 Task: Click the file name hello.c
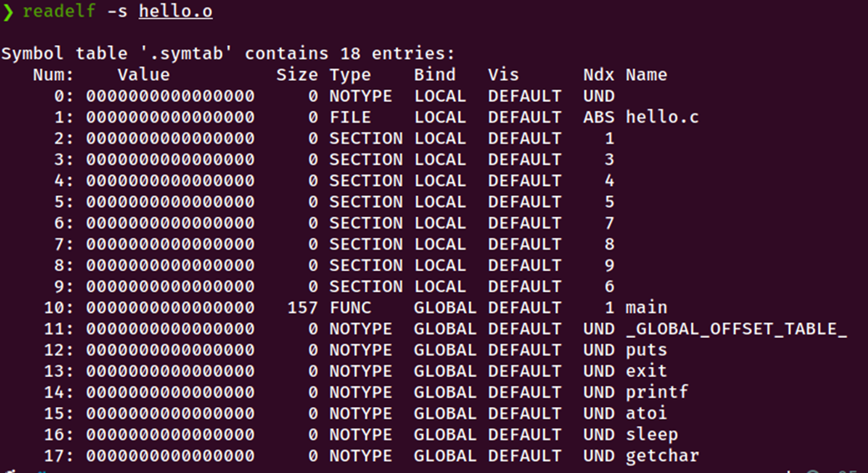point(662,118)
